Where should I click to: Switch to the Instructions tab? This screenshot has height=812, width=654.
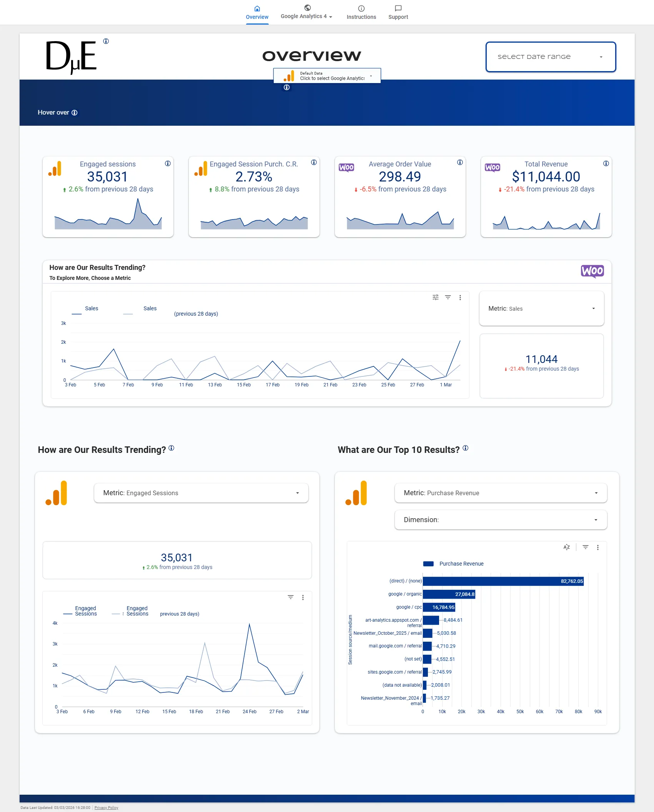(361, 13)
